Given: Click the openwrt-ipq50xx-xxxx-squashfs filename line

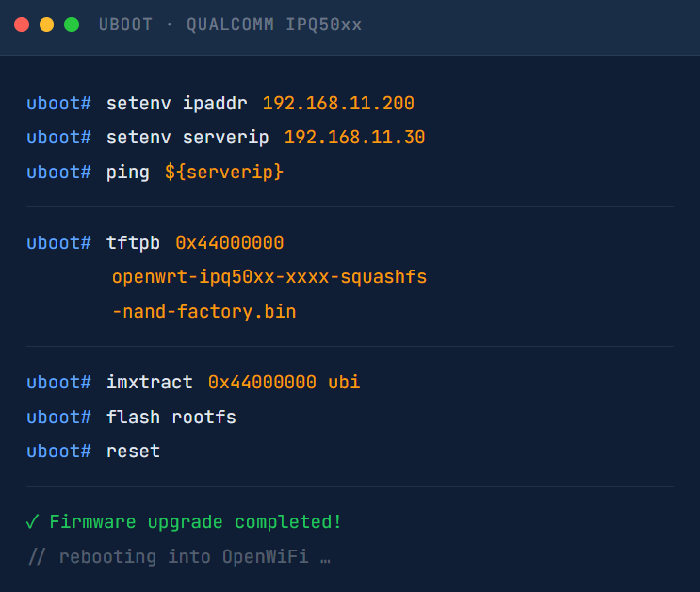Looking at the screenshot, I should click(269, 277).
